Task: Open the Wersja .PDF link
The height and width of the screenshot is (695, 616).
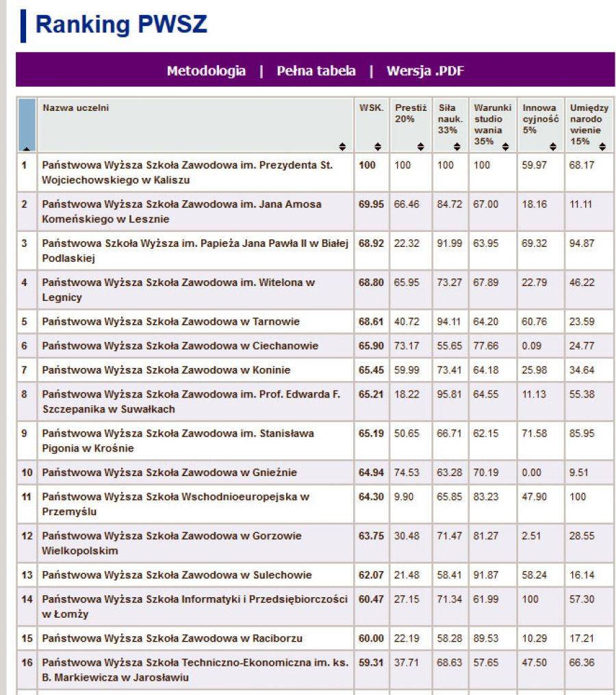Action: (x=425, y=71)
